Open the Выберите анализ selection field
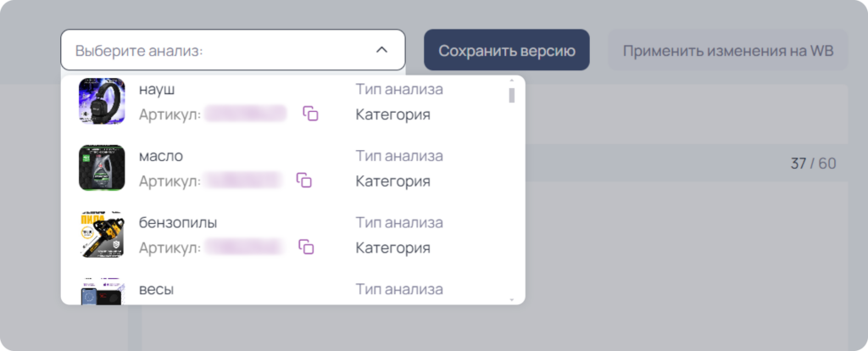Image resolution: width=868 pixels, height=351 pixels. pos(232,50)
